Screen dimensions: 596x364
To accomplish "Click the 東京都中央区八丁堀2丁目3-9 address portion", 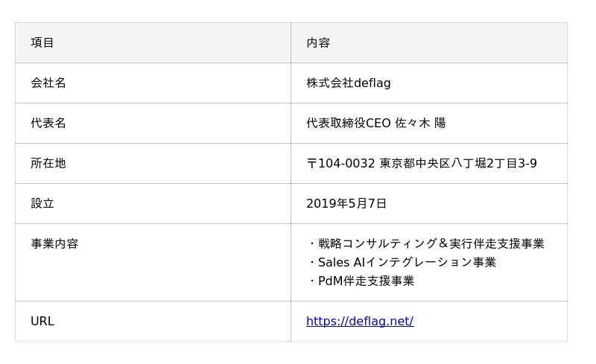I will (458, 163).
